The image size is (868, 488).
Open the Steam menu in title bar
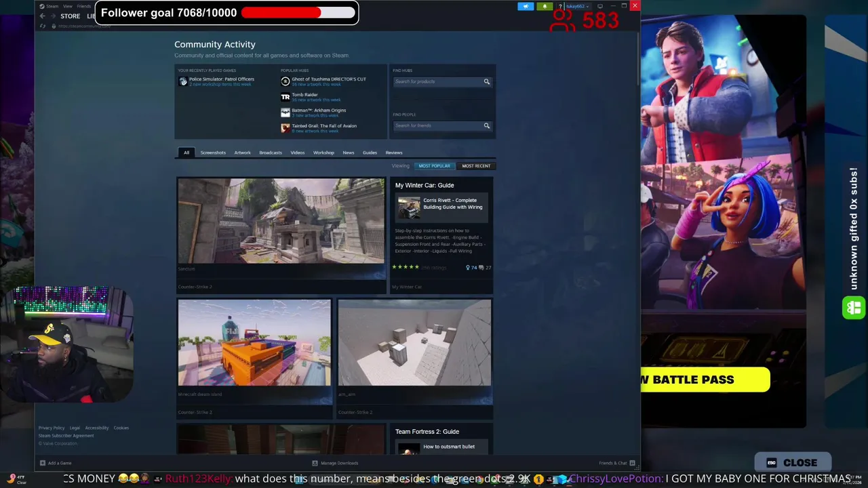[52, 6]
